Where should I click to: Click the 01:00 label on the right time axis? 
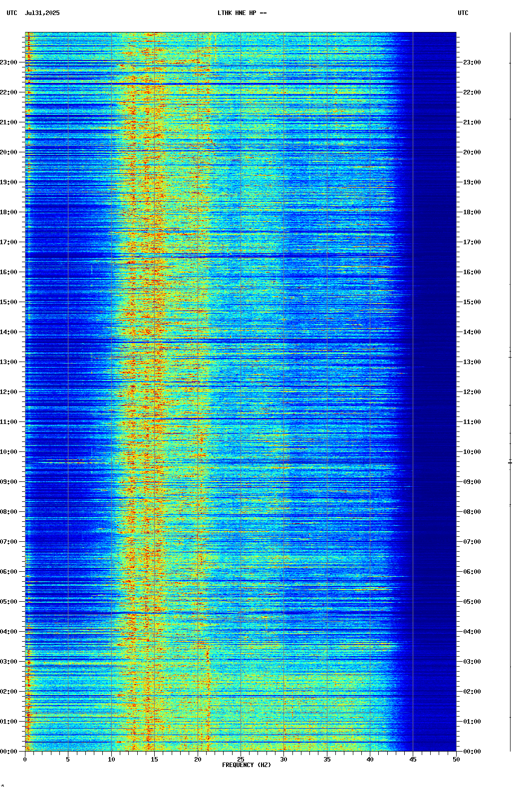472,722
